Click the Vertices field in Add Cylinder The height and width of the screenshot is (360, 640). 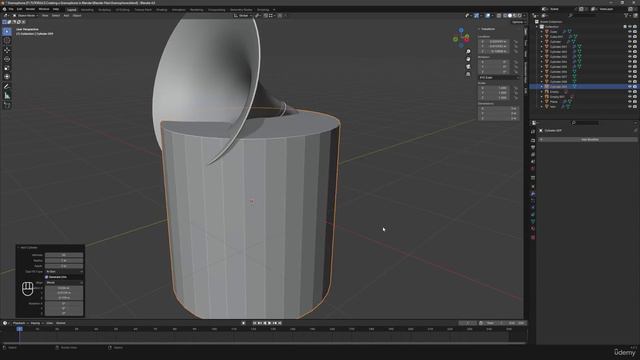click(x=64, y=255)
